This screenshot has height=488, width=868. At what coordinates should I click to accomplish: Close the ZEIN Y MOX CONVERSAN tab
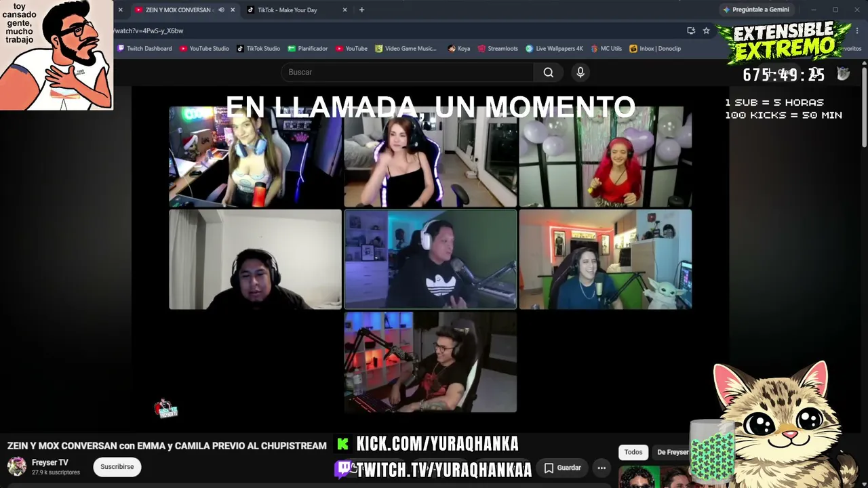pos(233,10)
